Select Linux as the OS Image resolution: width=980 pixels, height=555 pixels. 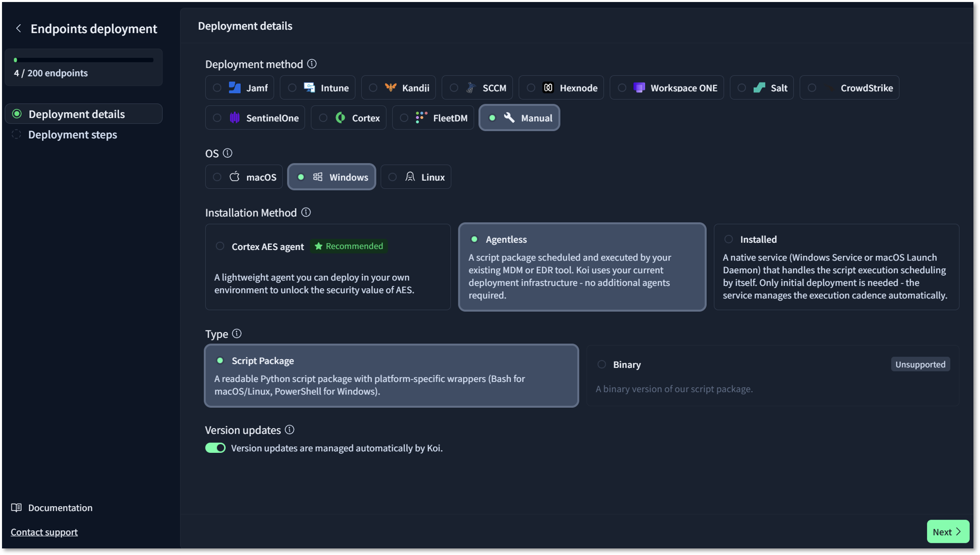(416, 177)
